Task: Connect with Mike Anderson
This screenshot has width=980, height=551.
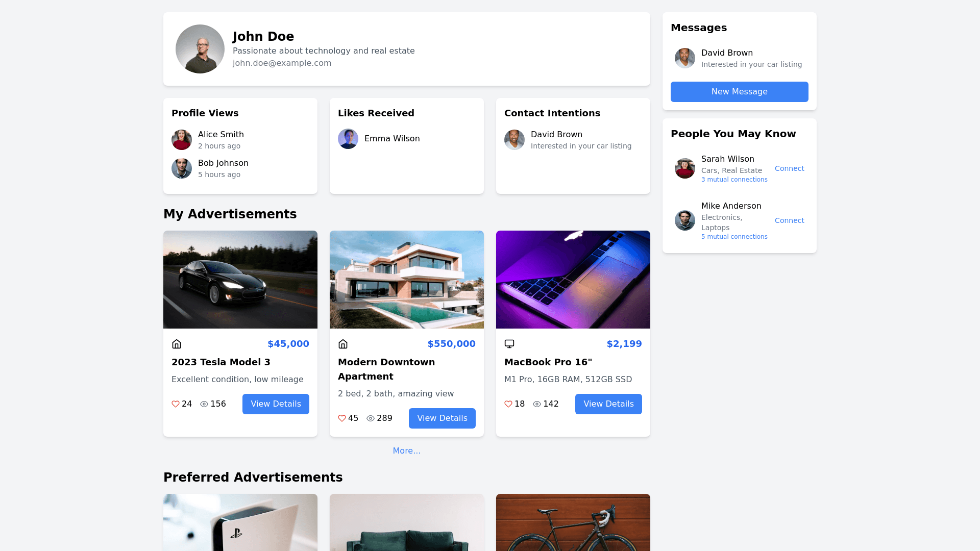Action: pyautogui.click(x=789, y=220)
